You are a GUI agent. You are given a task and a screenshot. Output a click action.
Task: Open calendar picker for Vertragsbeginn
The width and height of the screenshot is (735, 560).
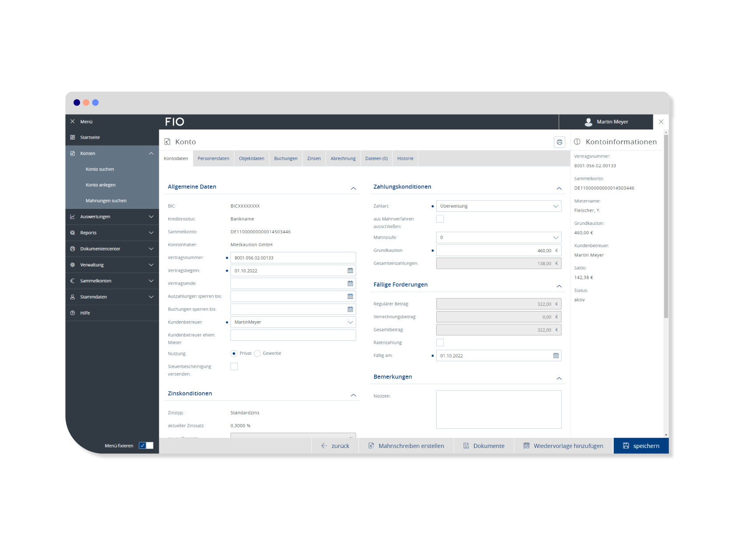click(350, 271)
